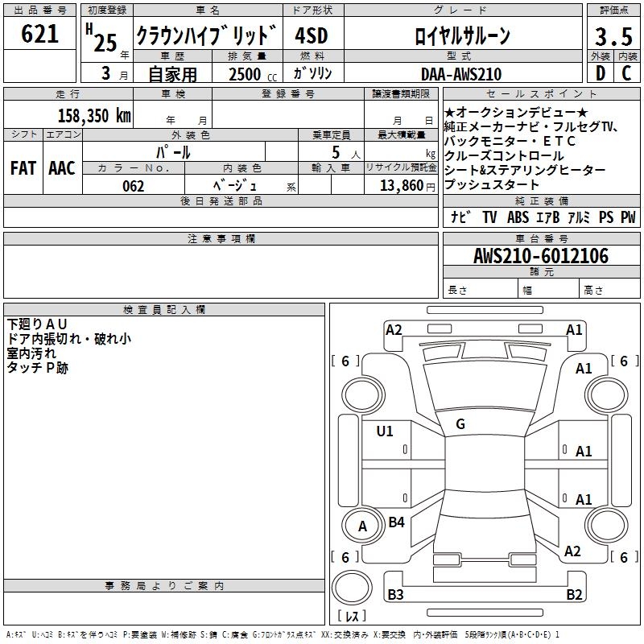Click the mileage value 158,350 km
Image resolution: width=644 pixels, height=644 pixels.
click(94, 115)
